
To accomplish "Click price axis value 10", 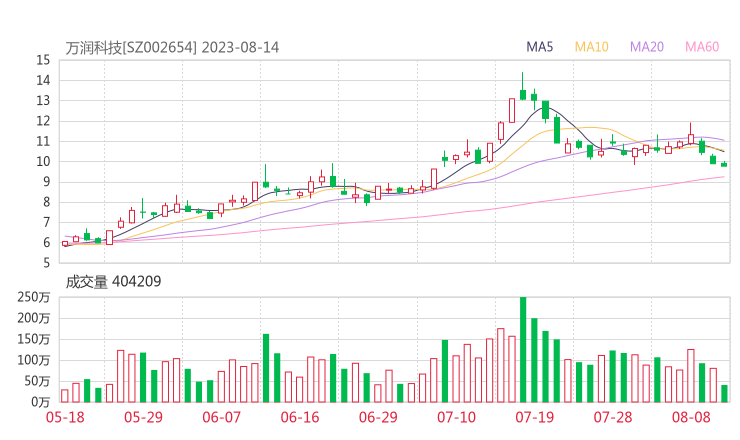I will click(43, 161).
